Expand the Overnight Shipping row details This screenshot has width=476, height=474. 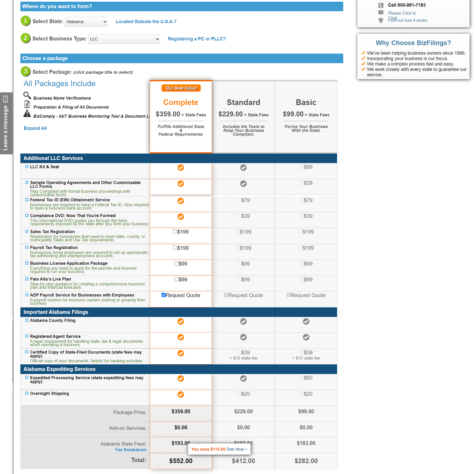pos(27,393)
